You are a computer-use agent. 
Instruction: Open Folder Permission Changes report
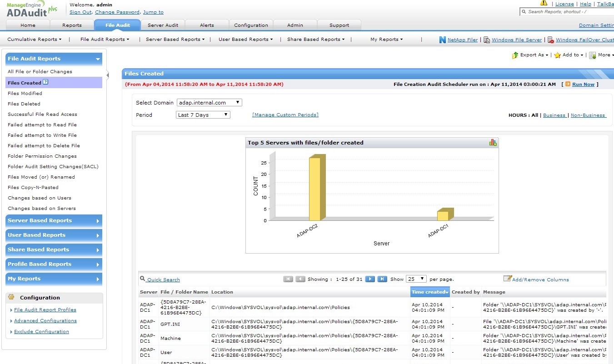click(42, 156)
